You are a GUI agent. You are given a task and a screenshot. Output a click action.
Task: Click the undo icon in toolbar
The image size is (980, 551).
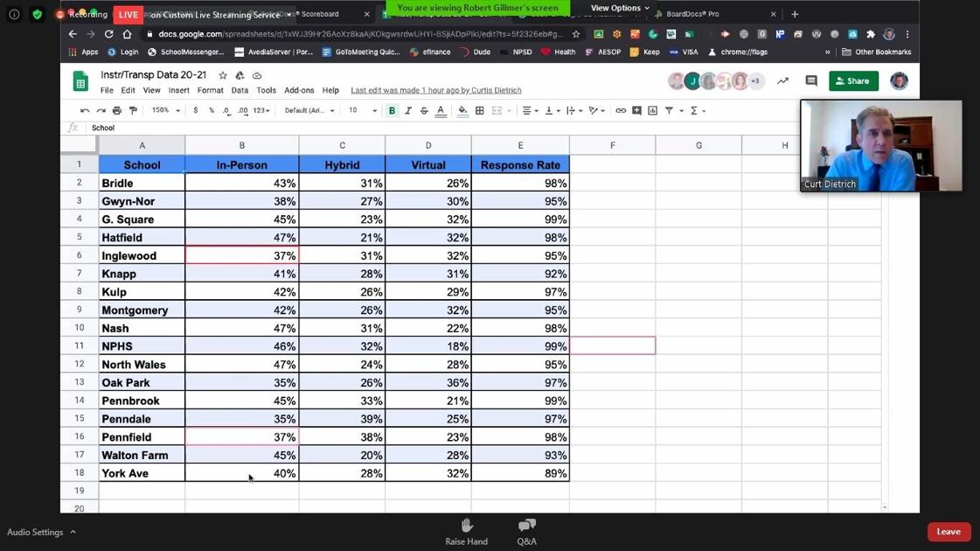85,111
